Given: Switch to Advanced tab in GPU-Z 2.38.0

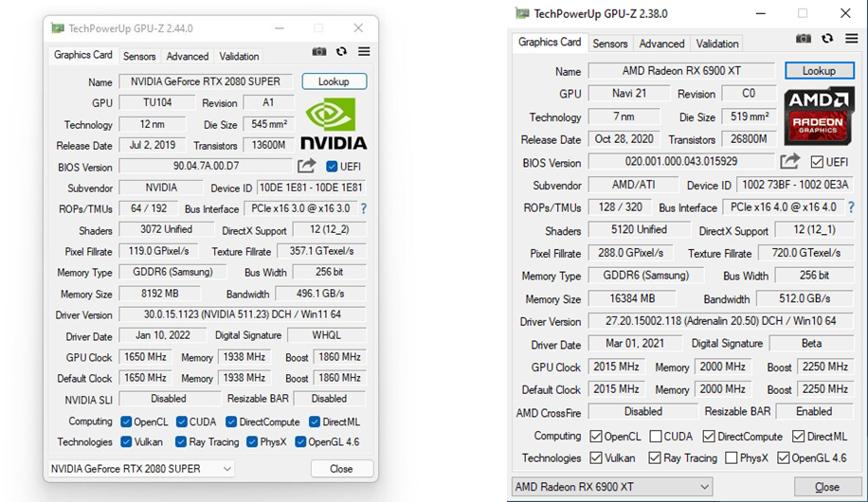Looking at the screenshot, I should pos(661,44).
